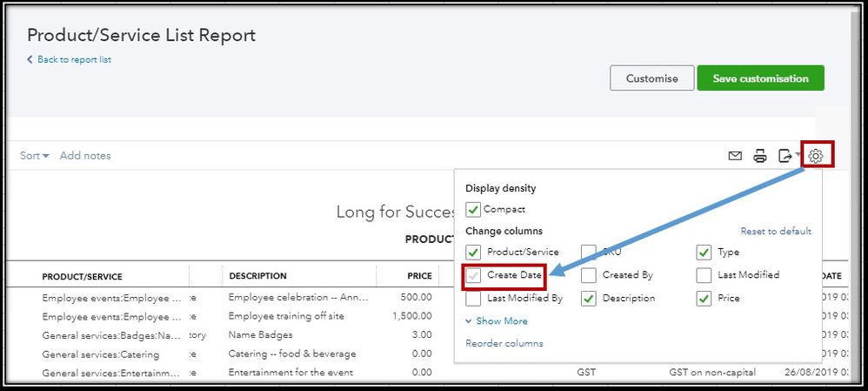Toggle the Compact display density checkbox
This screenshot has width=868, height=391.
[x=473, y=210]
